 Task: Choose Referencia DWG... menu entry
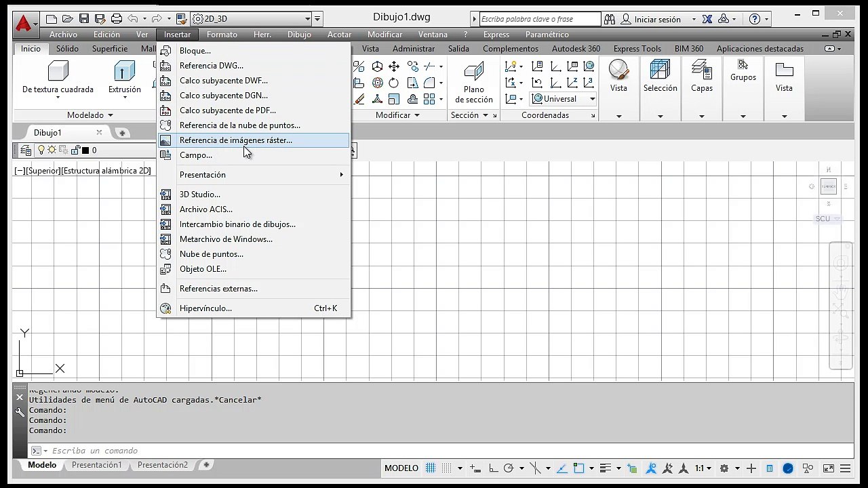tap(254, 66)
